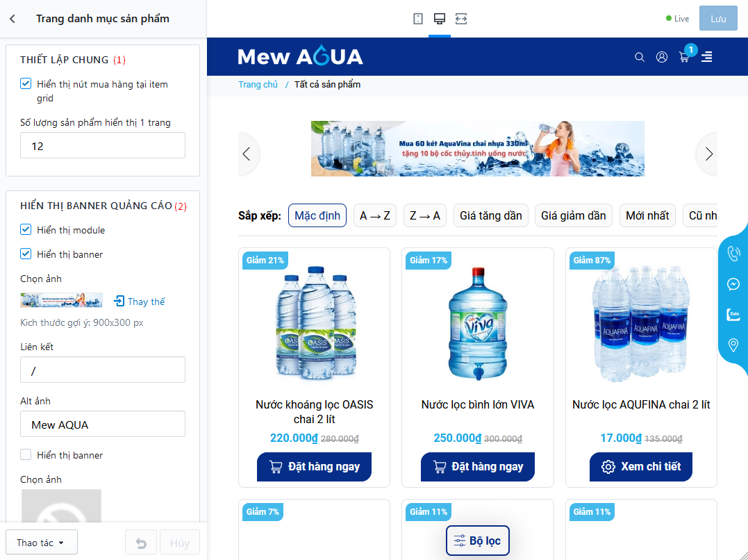The height and width of the screenshot is (560, 748).
Task: Select the desktop preview icon
Action: pos(440,19)
